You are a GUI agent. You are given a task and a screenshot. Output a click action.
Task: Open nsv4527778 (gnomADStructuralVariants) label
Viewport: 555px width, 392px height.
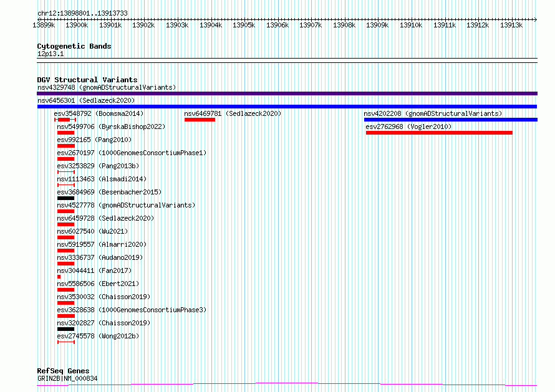tap(126, 205)
